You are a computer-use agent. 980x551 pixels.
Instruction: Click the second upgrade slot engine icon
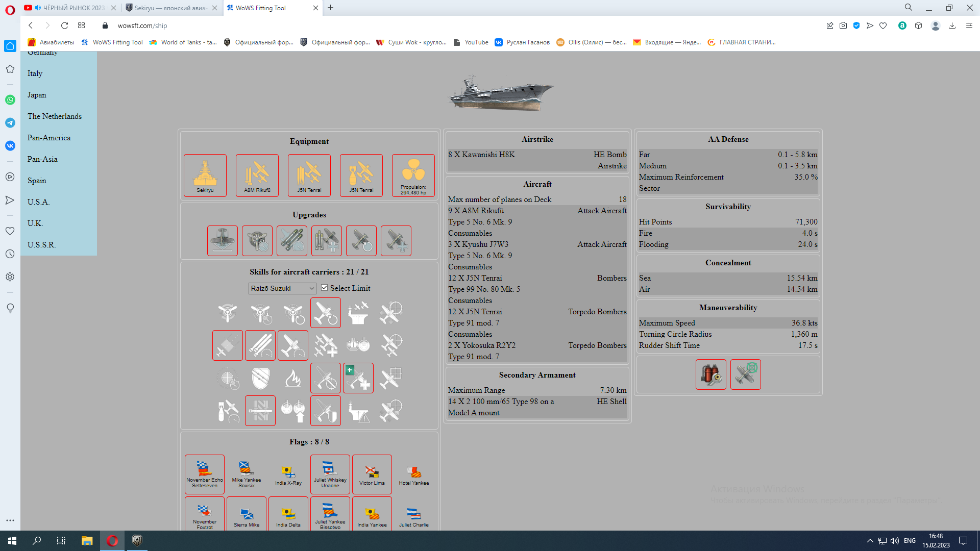coord(257,241)
